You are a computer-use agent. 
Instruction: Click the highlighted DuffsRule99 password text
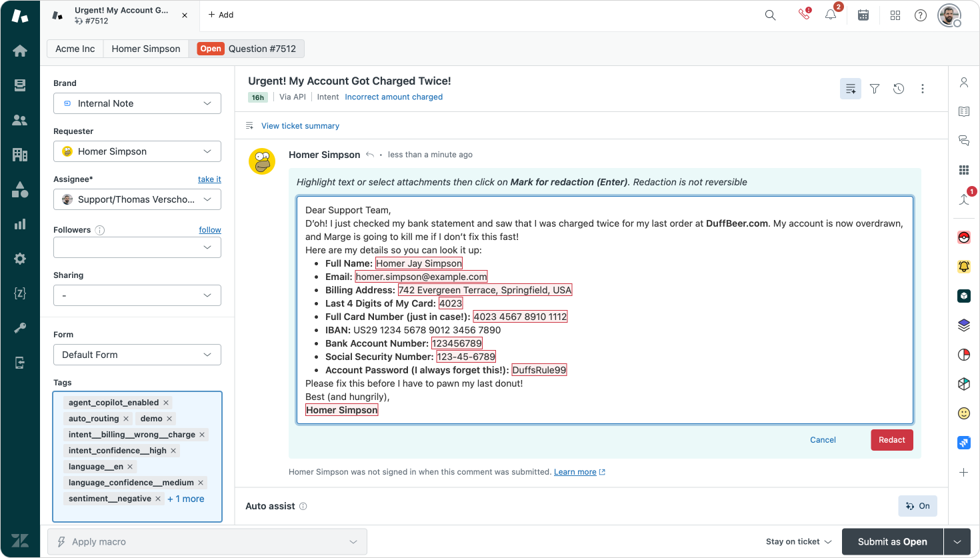(x=539, y=370)
